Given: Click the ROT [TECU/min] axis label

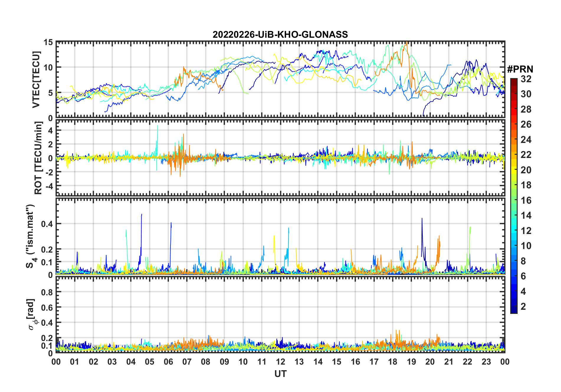Looking at the screenshot, I should [x=38, y=158].
